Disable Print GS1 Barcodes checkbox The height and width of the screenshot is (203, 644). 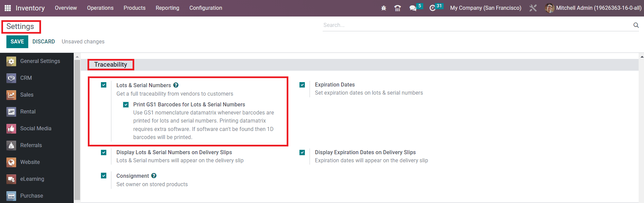tap(126, 105)
